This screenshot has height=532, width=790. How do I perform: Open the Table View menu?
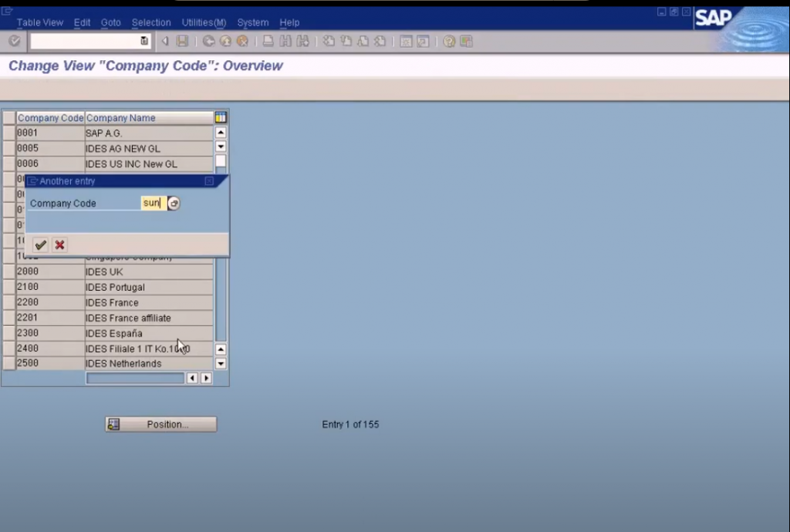click(40, 22)
